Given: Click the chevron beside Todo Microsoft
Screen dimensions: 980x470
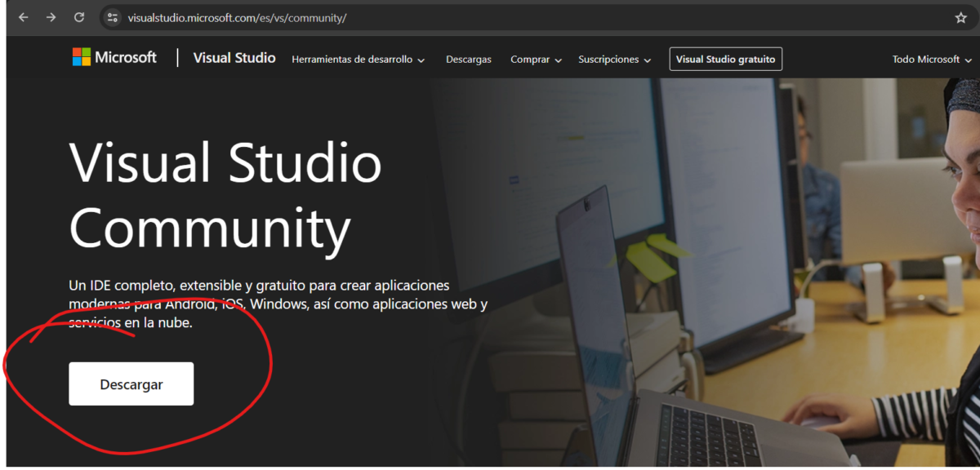Looking at the screenshot, I should (967, 60).
